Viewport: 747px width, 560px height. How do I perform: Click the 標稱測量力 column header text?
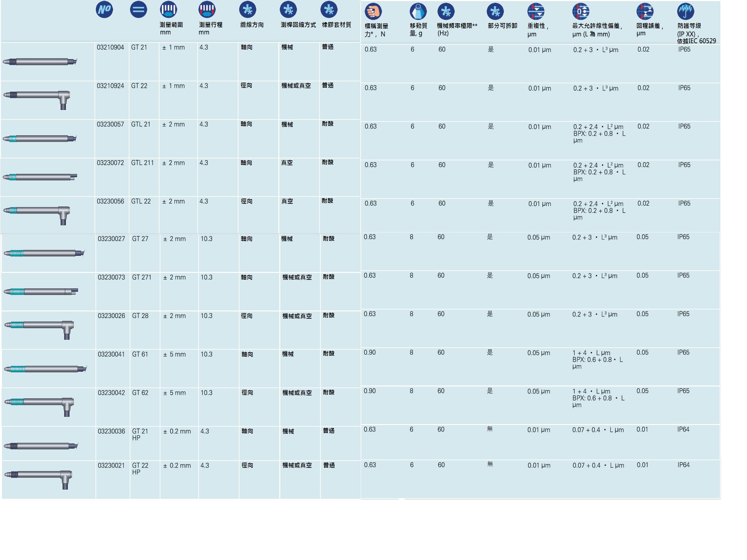pos(376,30)
